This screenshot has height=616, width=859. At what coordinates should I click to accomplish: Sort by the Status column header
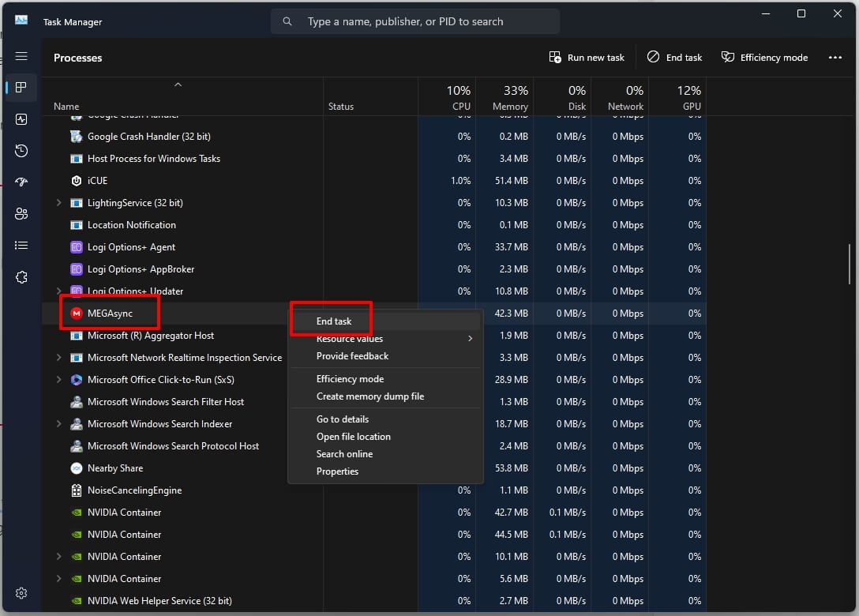(370, 97)
